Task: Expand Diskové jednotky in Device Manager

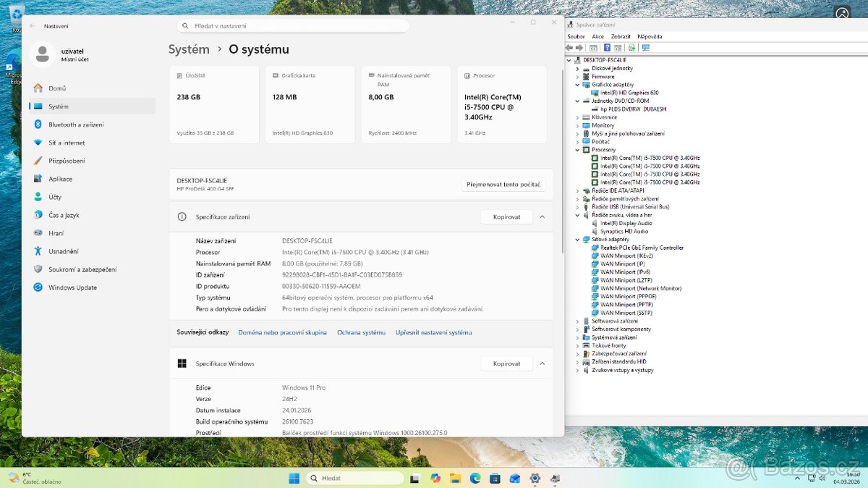Action: 577,68
